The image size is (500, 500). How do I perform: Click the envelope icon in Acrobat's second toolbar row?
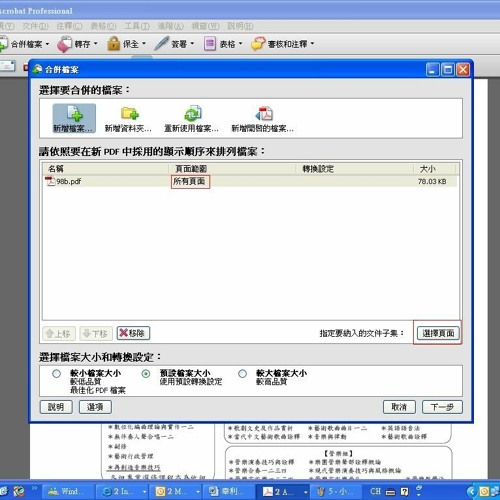(8, 66)
